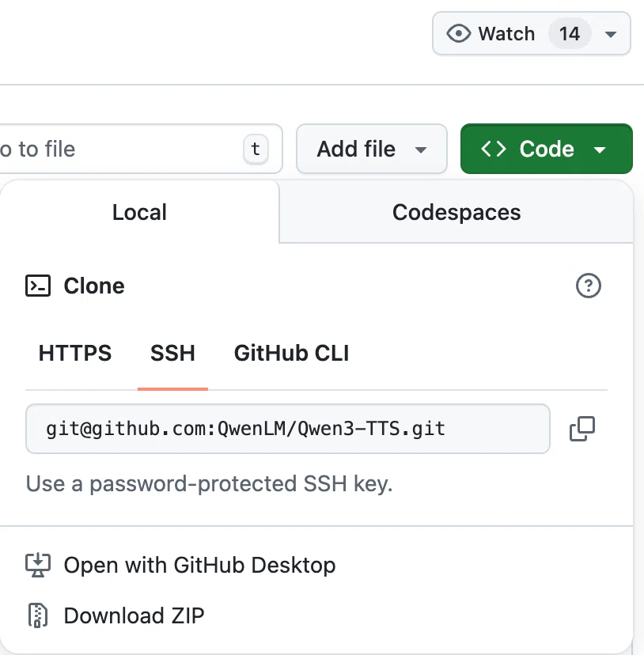Click the SSH clone URL field
The image size is (644, 655).
pyautogui.click(x=288, y=429)
